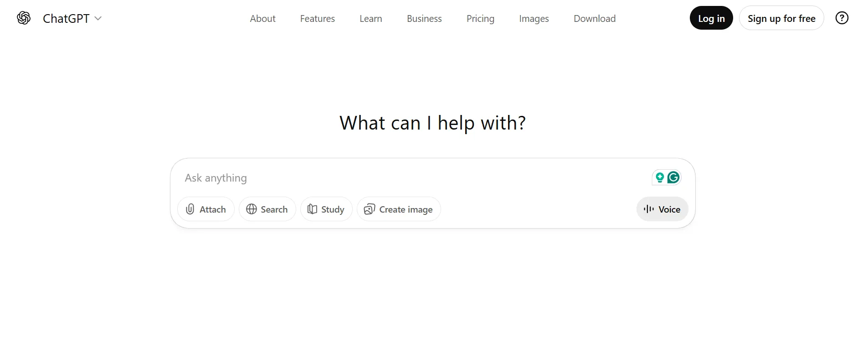The image size is (868, 349).
Task: Open the Business navigation link
Action: click(424, 19)
